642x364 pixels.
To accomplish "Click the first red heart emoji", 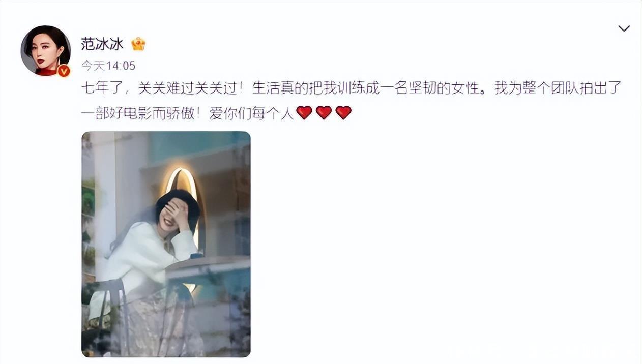I will pyautogui.click(x=304, y=112).
